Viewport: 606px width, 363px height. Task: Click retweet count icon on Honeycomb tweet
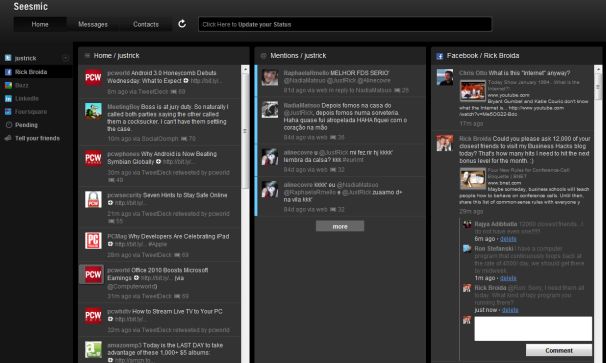[x=174, y=92]
